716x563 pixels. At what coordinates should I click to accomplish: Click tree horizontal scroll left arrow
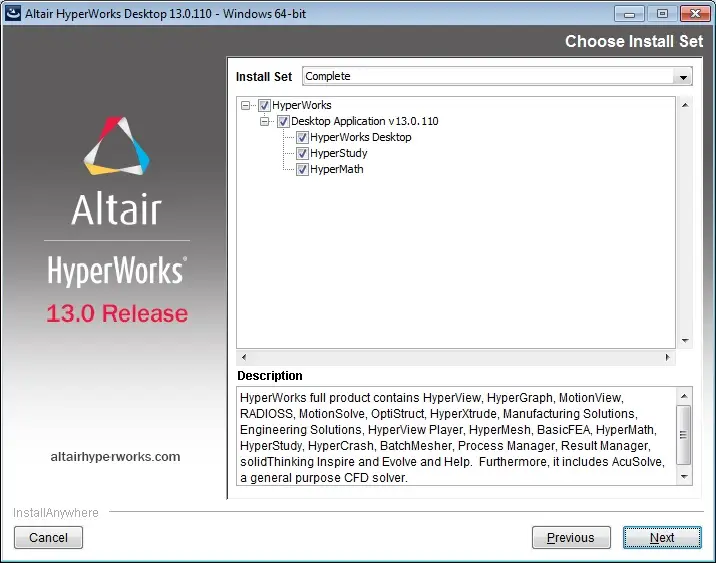point(244,357)
